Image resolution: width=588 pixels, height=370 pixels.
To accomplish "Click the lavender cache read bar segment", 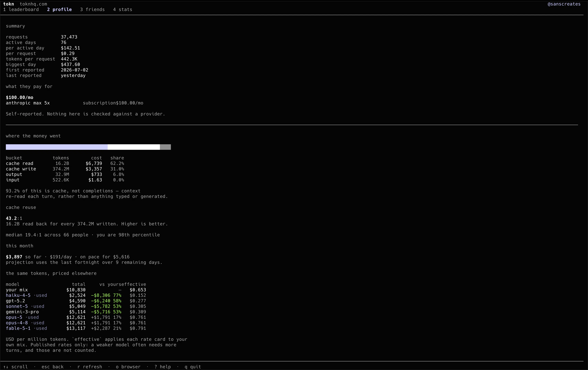I will click(57, 147).
